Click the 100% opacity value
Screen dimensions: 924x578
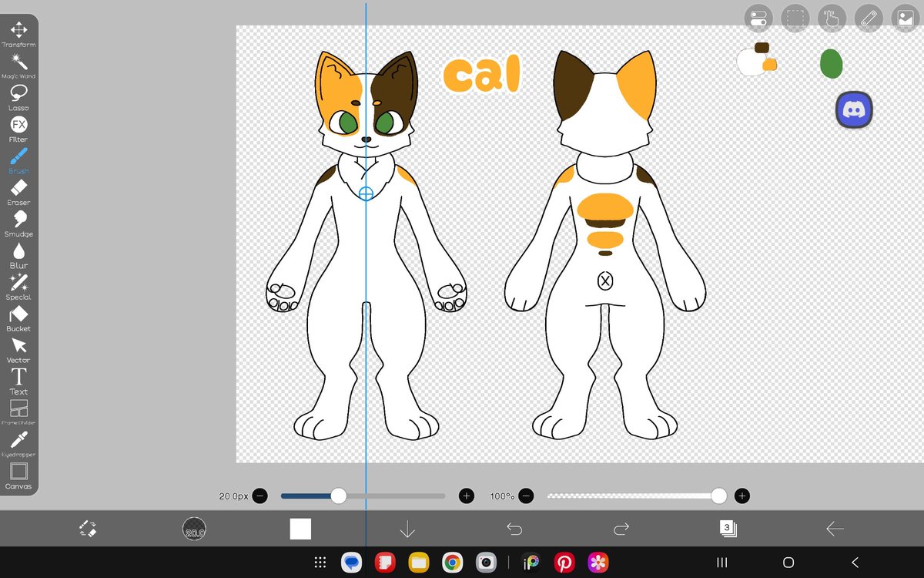point(502,496)
